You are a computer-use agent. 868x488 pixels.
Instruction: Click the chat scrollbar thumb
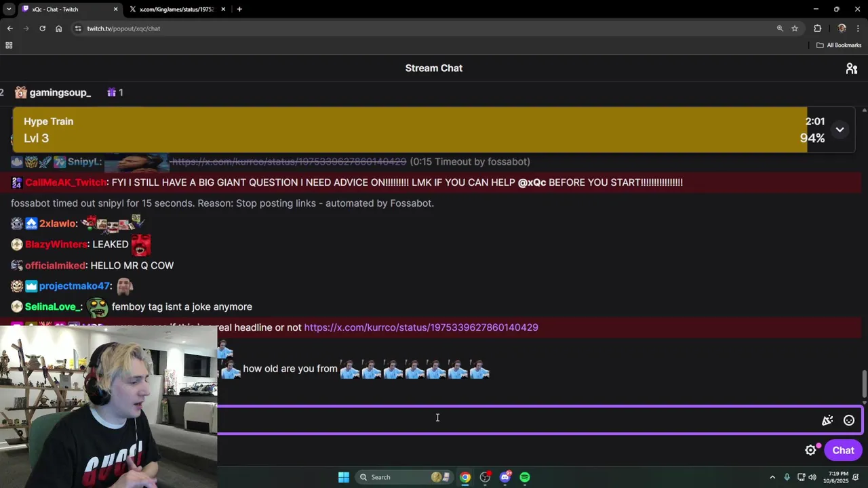tap(864, 384)
